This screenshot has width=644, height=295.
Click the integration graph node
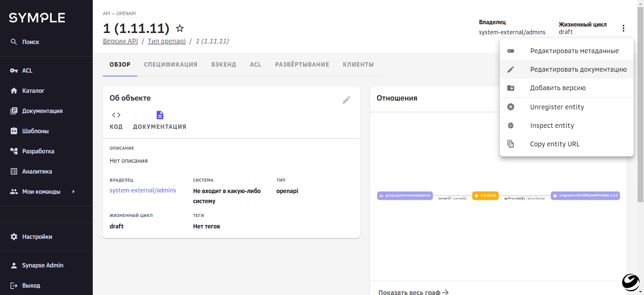586,195
